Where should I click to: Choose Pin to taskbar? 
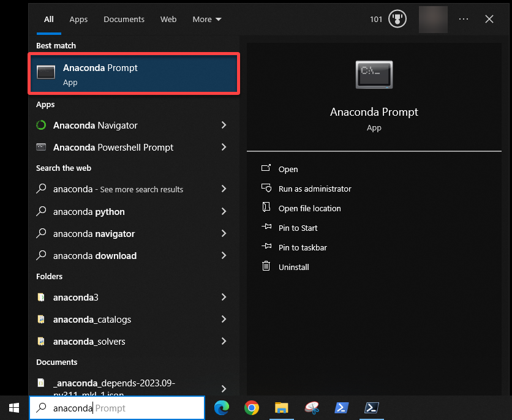click(303, 247)
